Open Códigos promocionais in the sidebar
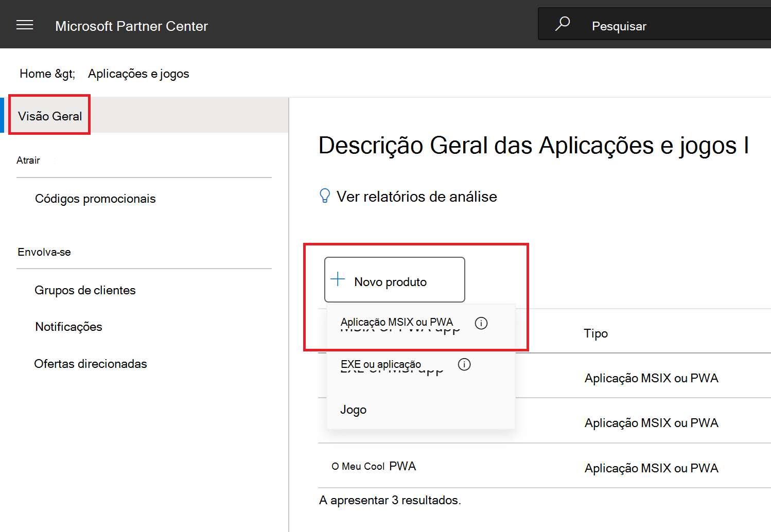Viewport: 771px width, 532px height. coord(95,199)
